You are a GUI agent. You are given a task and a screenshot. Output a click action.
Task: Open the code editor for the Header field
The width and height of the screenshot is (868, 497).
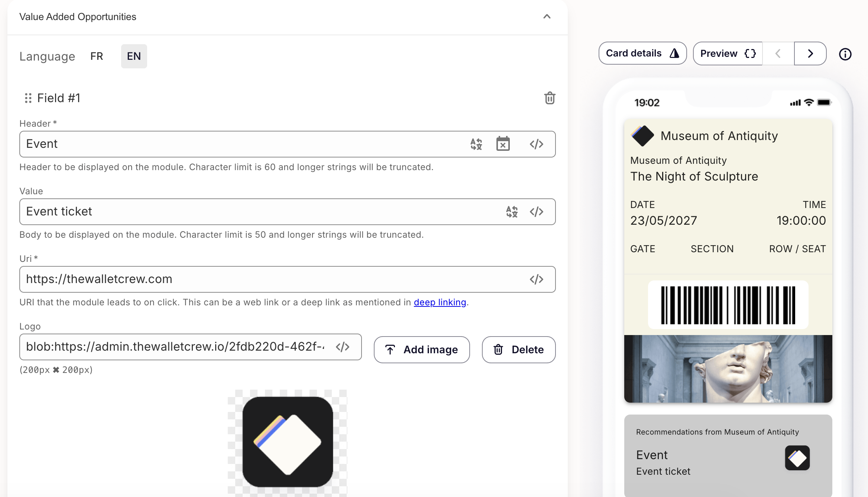pyautogui.click(x=537, y=144)
